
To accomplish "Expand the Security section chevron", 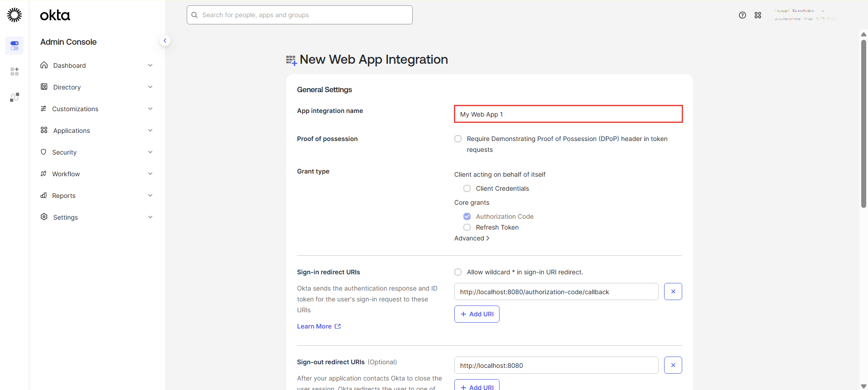I will [150, 152].
